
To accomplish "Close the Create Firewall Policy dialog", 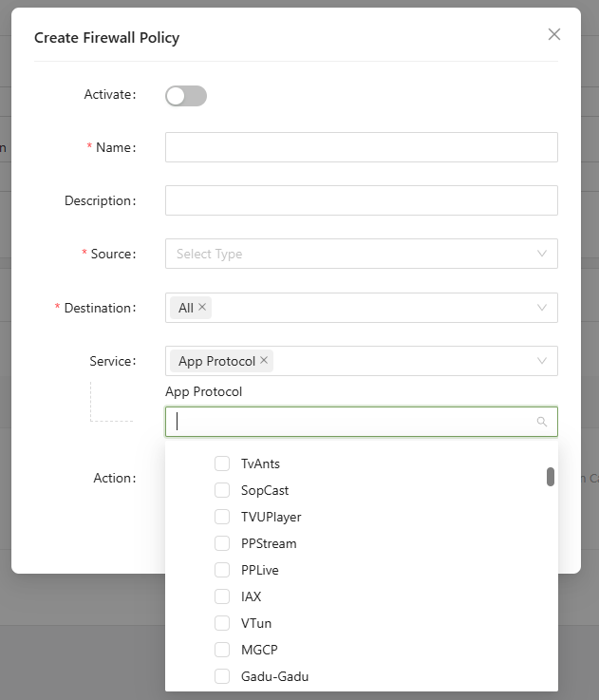I will (554, 34).
